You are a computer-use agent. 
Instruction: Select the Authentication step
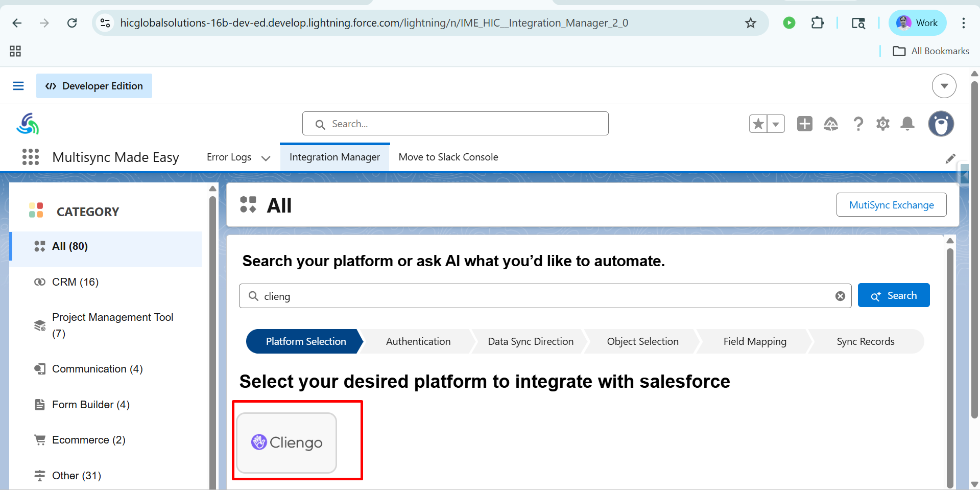pyautogui.click(x=418, y=341)
